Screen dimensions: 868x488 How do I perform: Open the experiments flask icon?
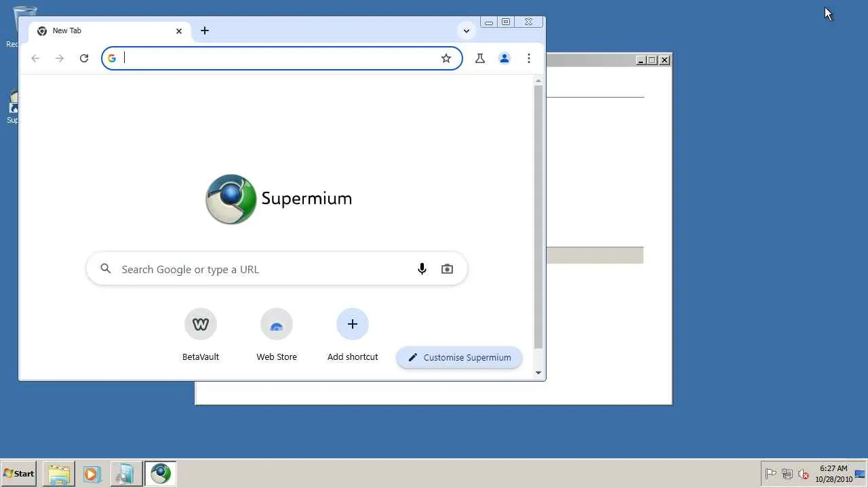point(480,58)
